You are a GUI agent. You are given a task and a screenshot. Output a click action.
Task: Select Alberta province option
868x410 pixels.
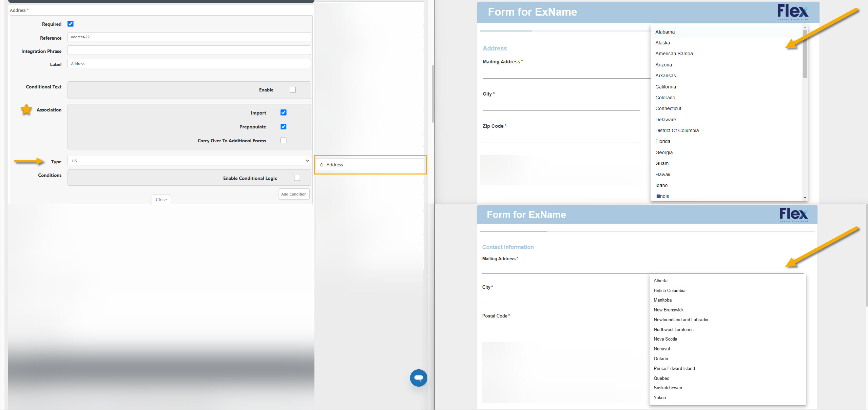click(x=728, y=281)
